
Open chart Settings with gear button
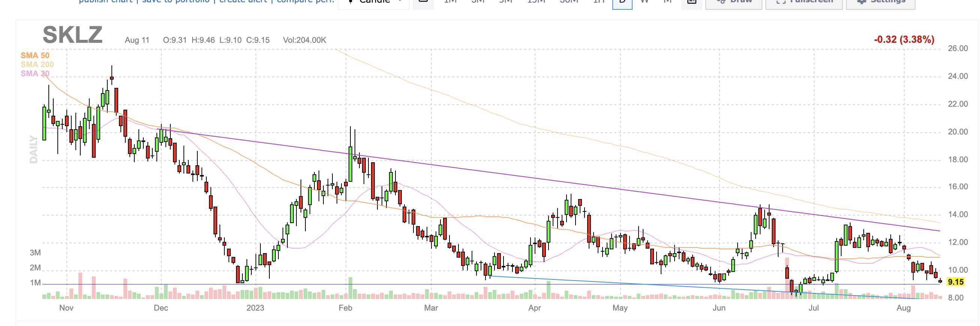tap(880, 2)
